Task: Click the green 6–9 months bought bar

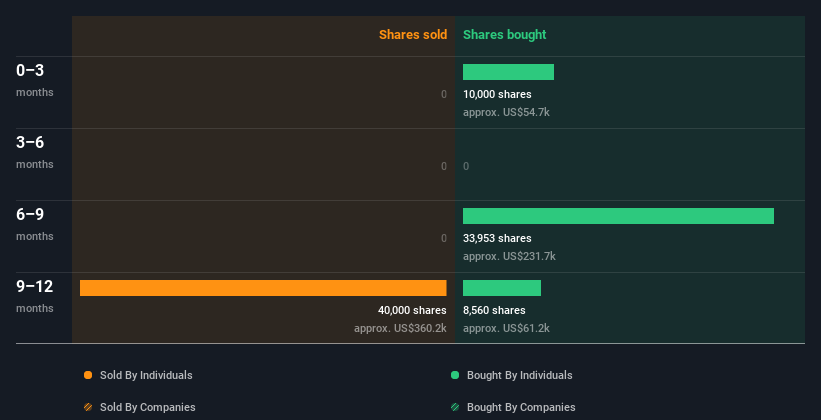Action: pos(618,216)
